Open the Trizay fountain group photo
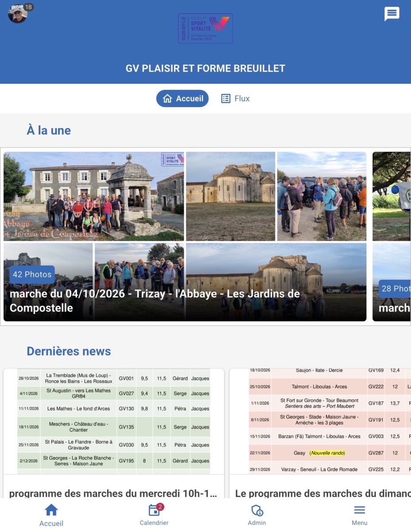 [x=94, y=196]
